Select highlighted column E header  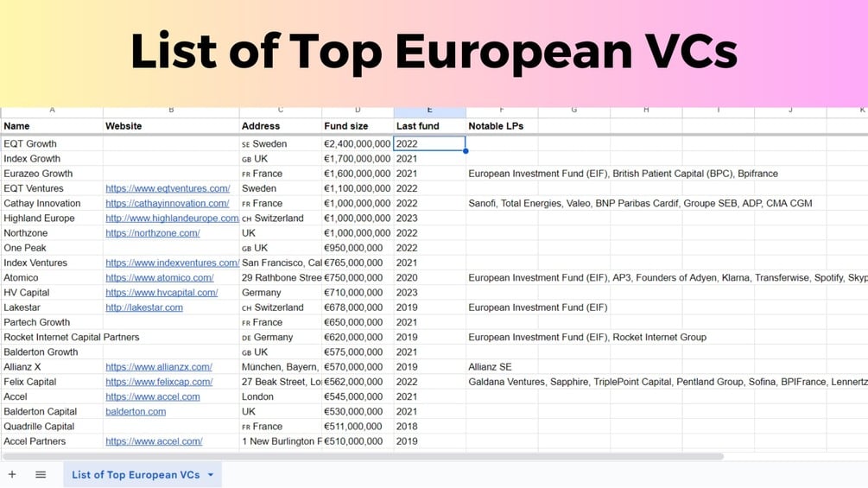(x=429, y=111)
